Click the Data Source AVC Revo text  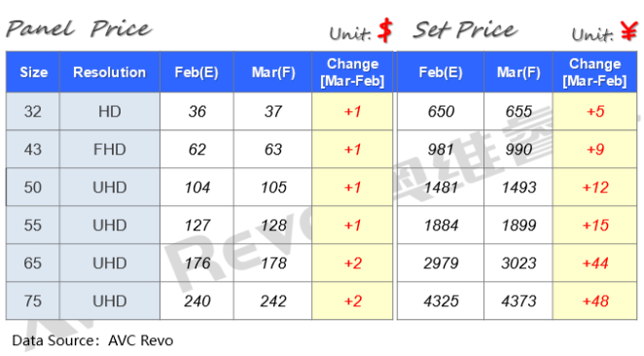tap(92, 340)
